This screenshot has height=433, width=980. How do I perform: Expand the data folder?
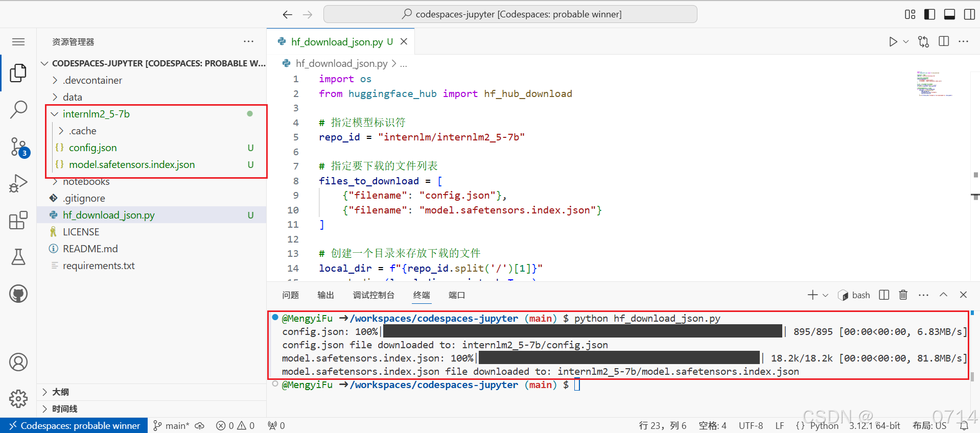(73, 97)
